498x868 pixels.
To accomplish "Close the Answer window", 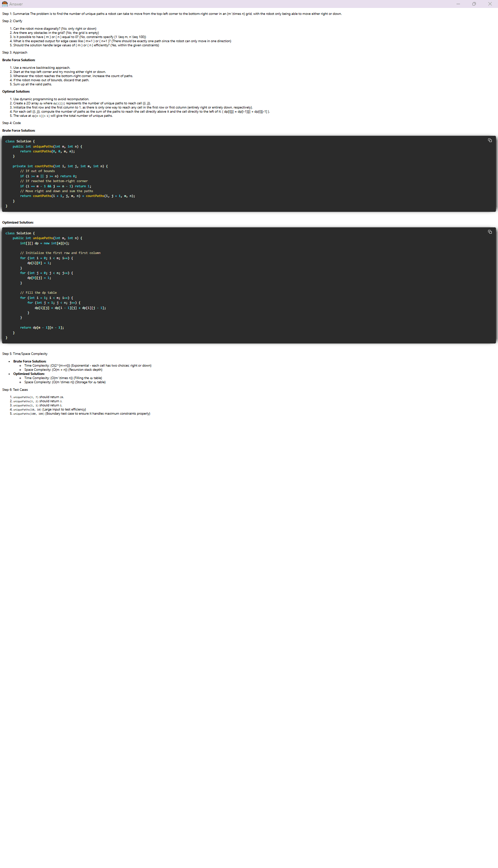I will coord(490,4).
